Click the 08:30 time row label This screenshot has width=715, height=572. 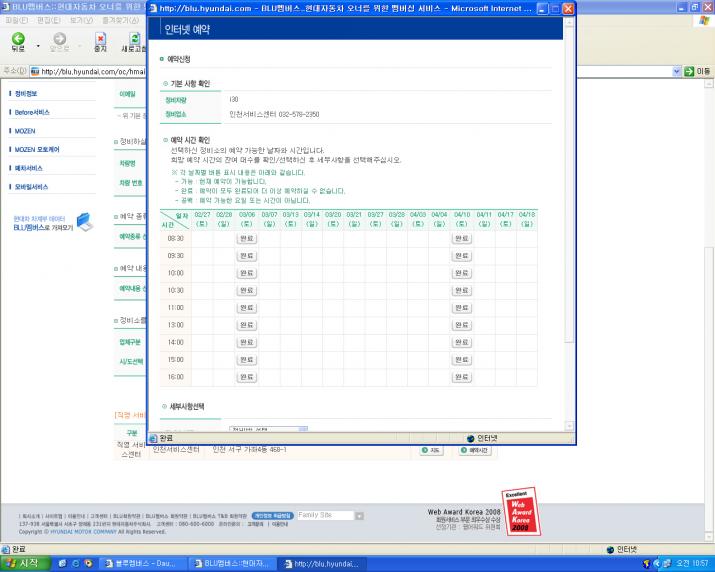click(176, 239)
